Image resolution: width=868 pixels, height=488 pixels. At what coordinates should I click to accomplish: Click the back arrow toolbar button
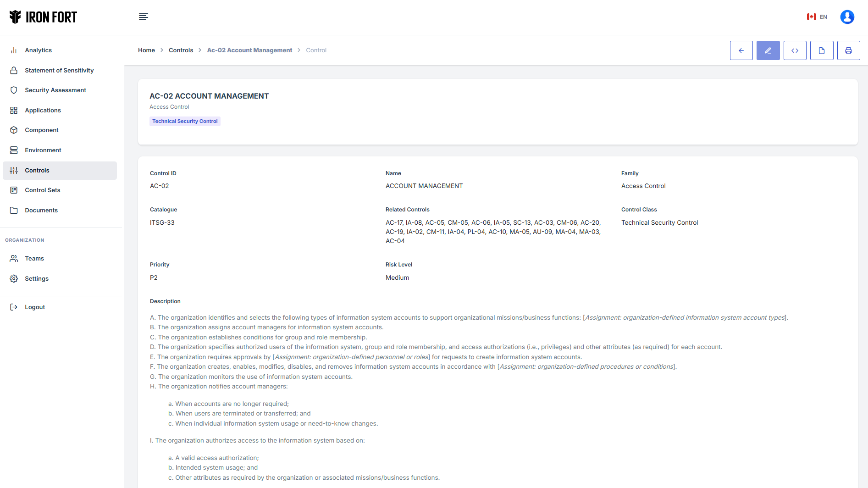pyautogui.click(x=741, y=50)
